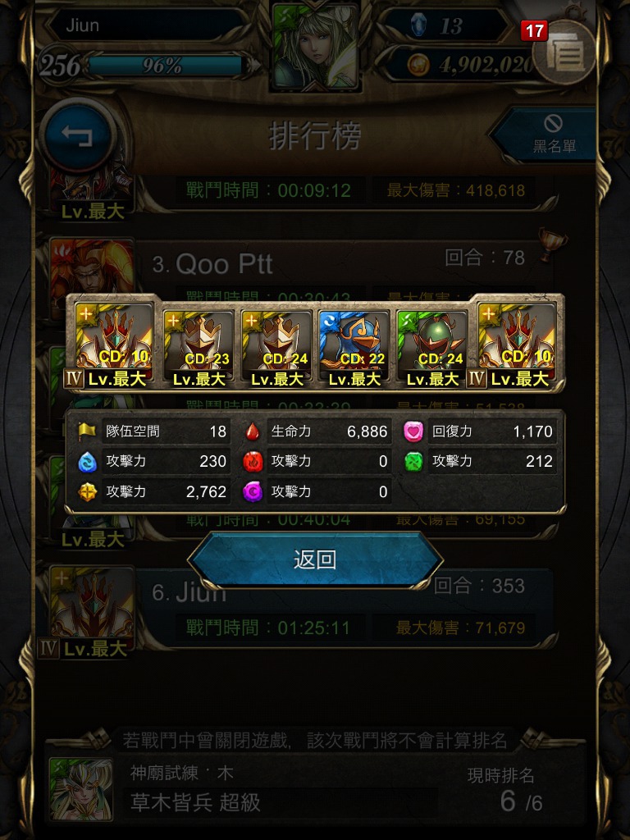Click the player avatar portrait at top

tap(315, 46)
